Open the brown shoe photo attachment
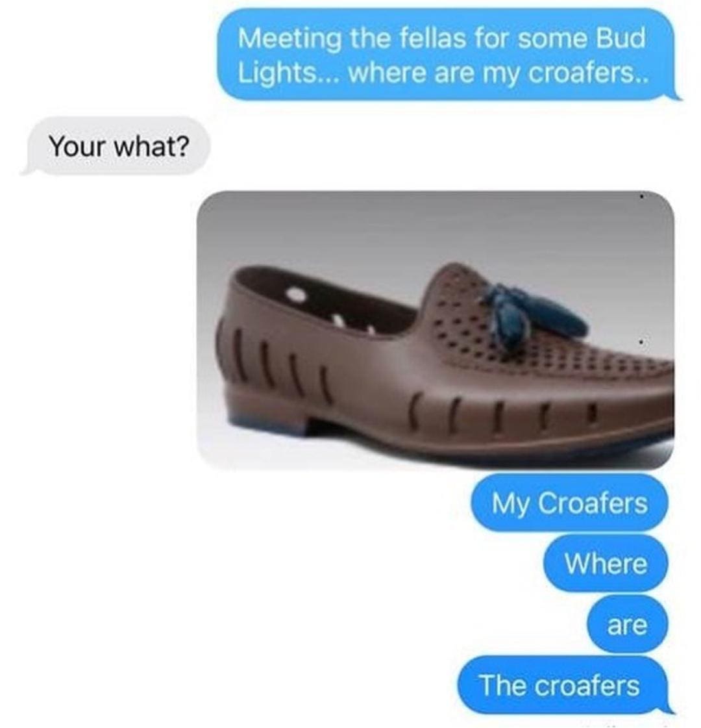This screenshot has width=701, height=728. [436, 331]
